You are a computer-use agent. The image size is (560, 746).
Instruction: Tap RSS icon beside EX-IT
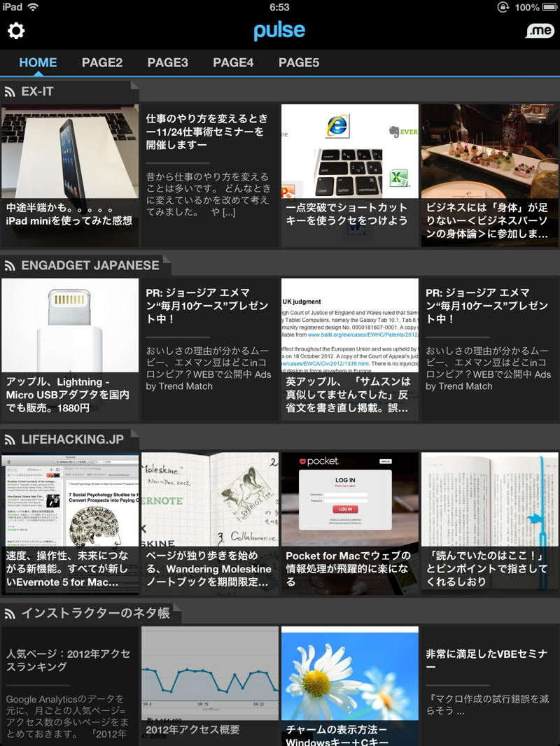[x=10, y=92]
